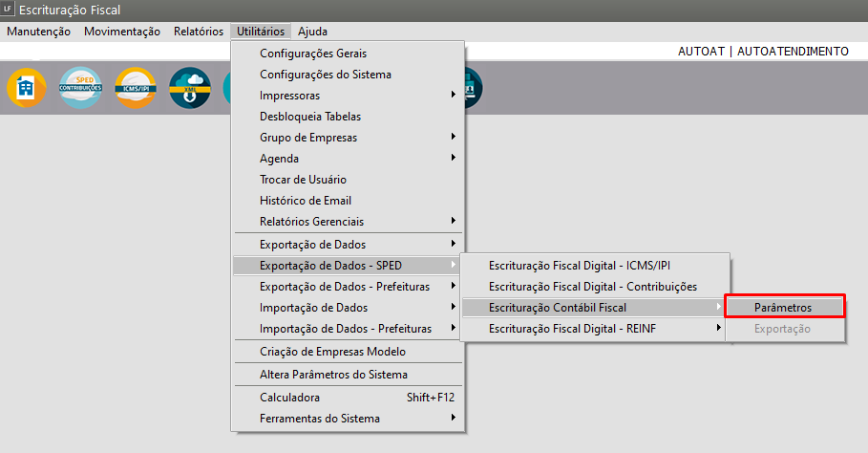
Task: Select Escrituração Fiscal Digital - Contribuições
Action: 593,287
